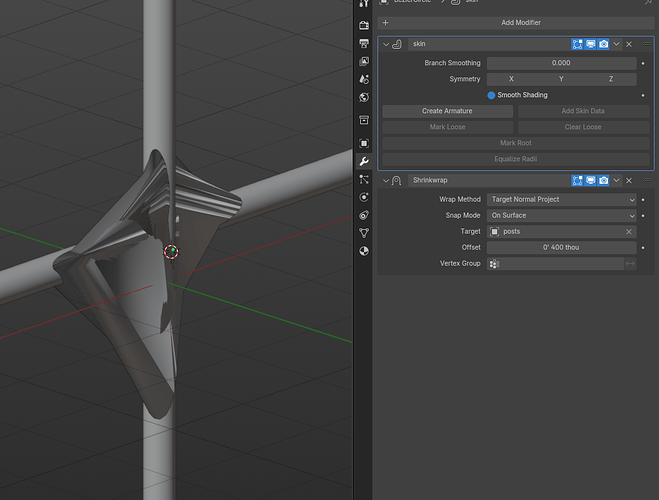This screenshot has height=500, width=659.
Task: Open the Modifier properties wrench tab
Action: [x=364, y=161]
